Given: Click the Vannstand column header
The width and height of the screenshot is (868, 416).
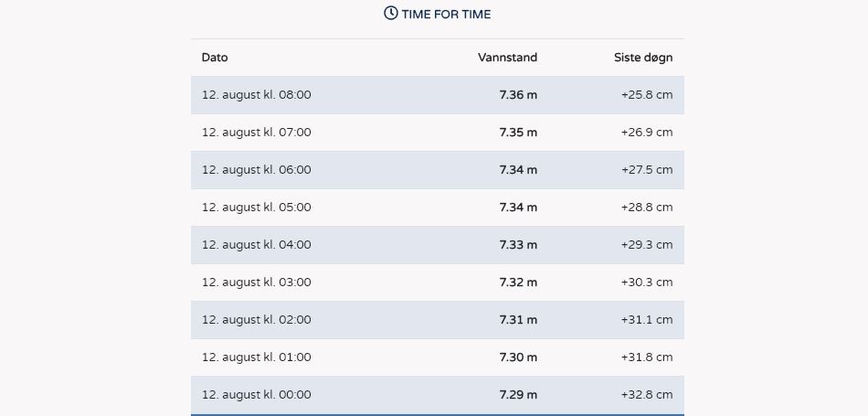Looking at the screenshot, I should (x=508, y=58).
